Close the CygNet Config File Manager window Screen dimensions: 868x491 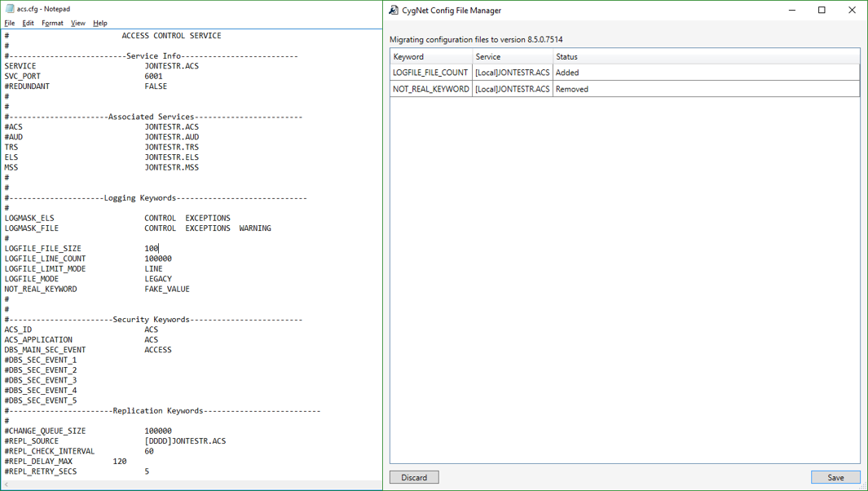point(853,11)
